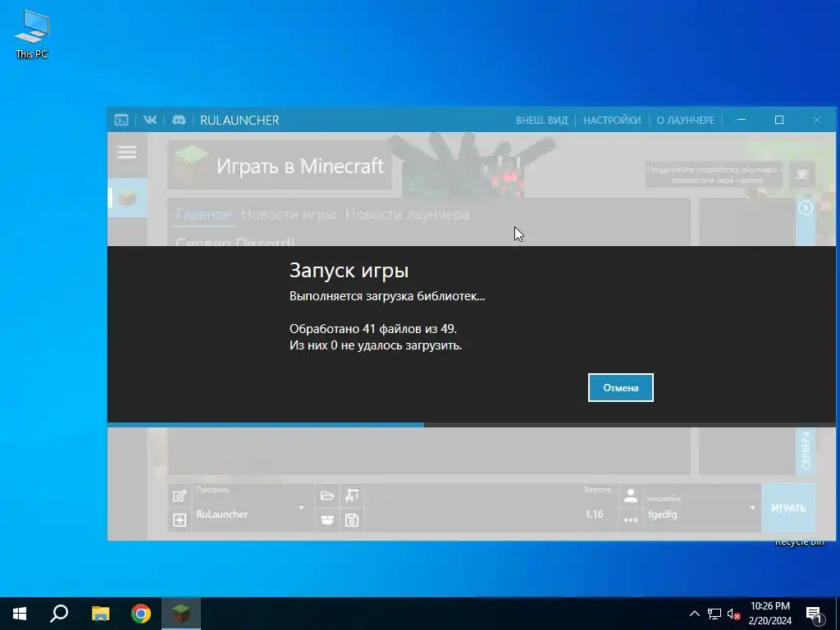This screenshot has width=840, height=630.
Task: Switch to the Главное tab
Action: [x=203, y=214]
